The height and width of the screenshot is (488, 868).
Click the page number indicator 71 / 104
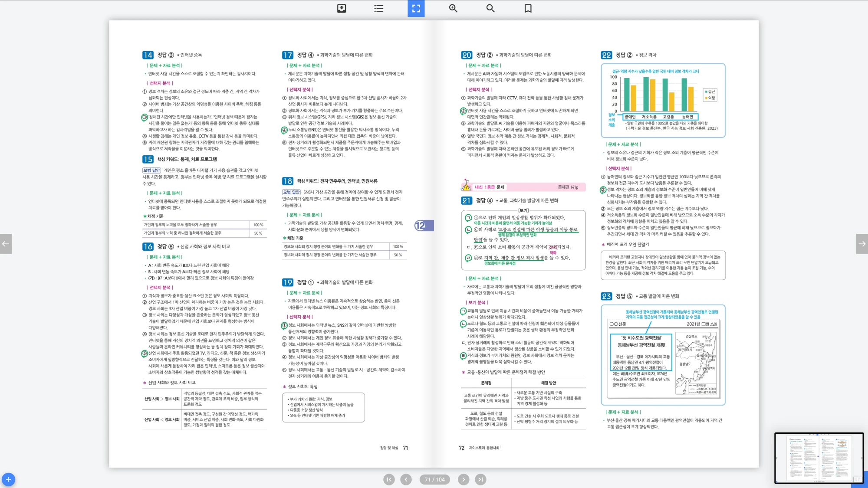click(x=434, y=479)
